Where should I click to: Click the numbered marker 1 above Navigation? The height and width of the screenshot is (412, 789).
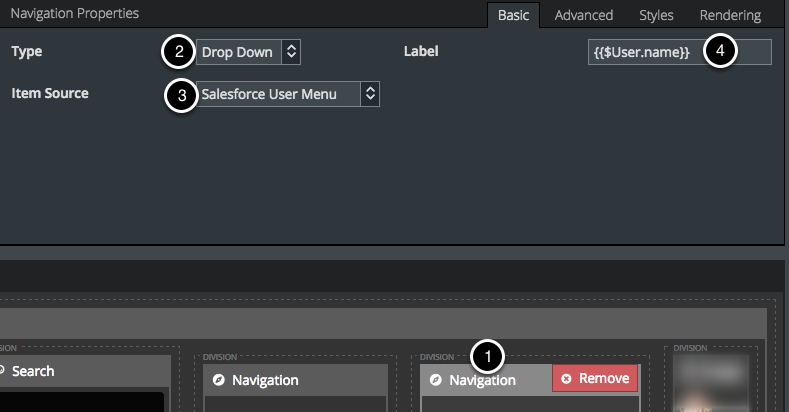[x=487, y=354]
